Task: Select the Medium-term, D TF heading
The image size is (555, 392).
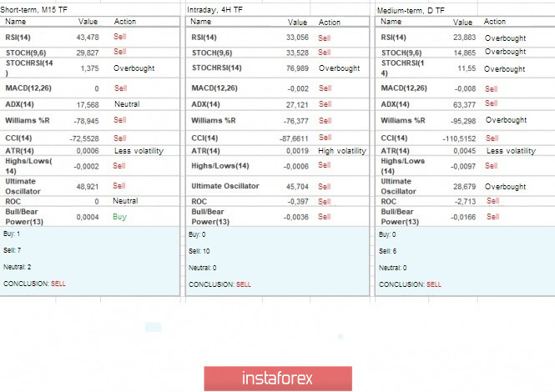Action: click(411, 11)
